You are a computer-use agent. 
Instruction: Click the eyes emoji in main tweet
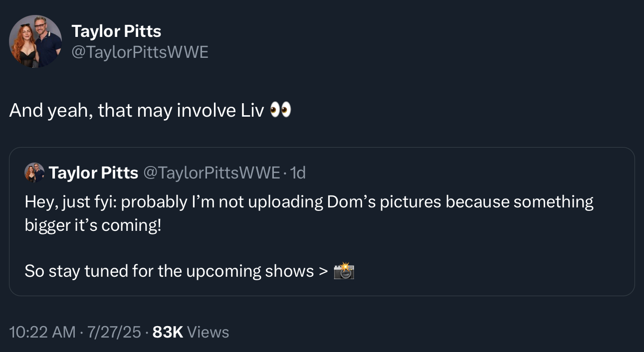click(x=280, y=110)
